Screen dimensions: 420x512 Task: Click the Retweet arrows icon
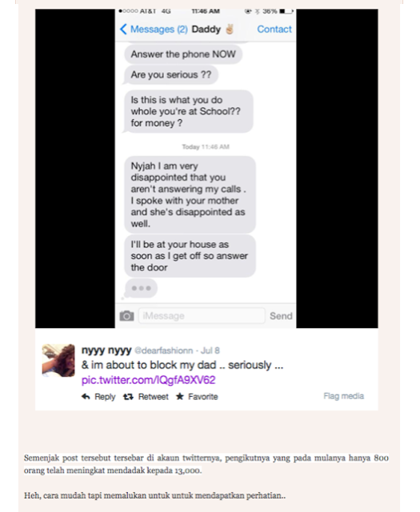[128, 397]
